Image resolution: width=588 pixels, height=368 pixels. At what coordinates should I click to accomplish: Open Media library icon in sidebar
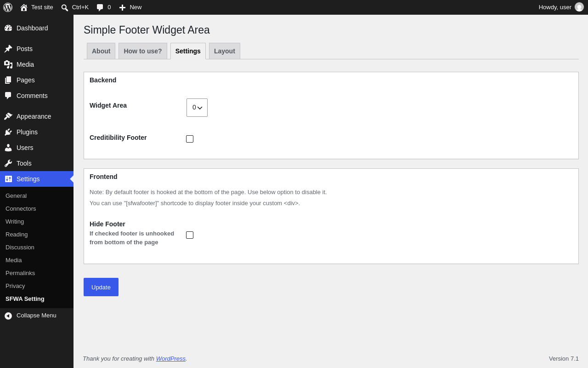tap(8, 64)
